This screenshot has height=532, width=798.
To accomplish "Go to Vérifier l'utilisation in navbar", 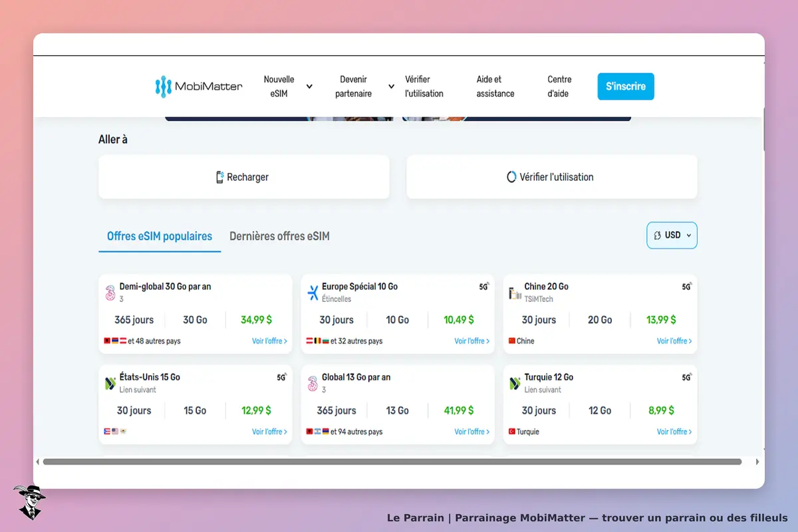I will coord(424,86).
